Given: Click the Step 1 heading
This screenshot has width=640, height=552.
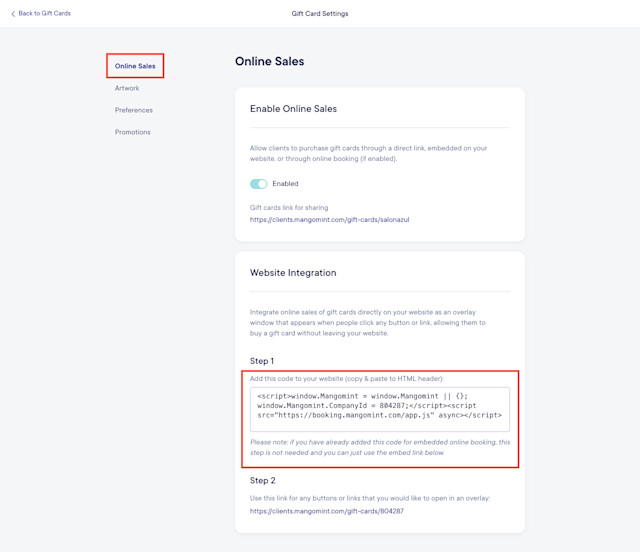Looking at the screenshot, I should pos(262,361).
